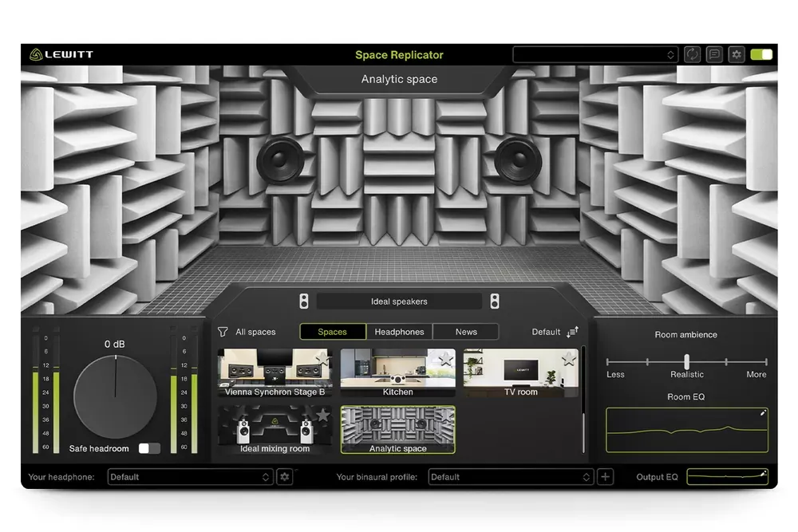This screenshot has height=532, width=798.
Task: Open the Your binaural profile dropdown
Action: pyautogui.click(x=511, y=476)
